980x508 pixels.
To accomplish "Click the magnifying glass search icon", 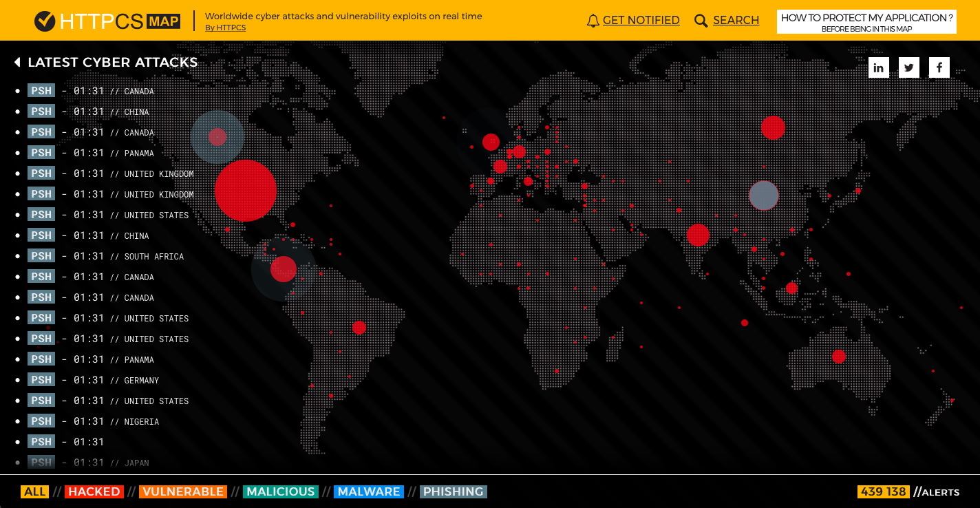I will click(701, 21).
